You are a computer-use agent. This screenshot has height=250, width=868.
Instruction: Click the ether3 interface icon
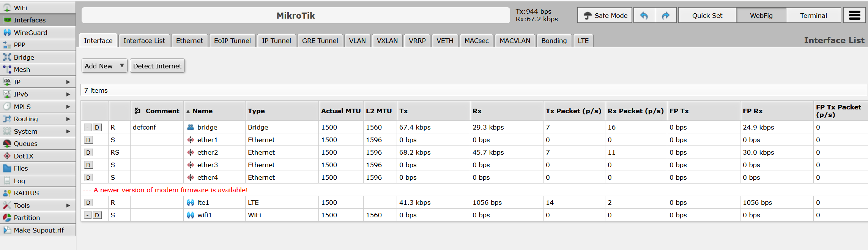click(191, 165)
